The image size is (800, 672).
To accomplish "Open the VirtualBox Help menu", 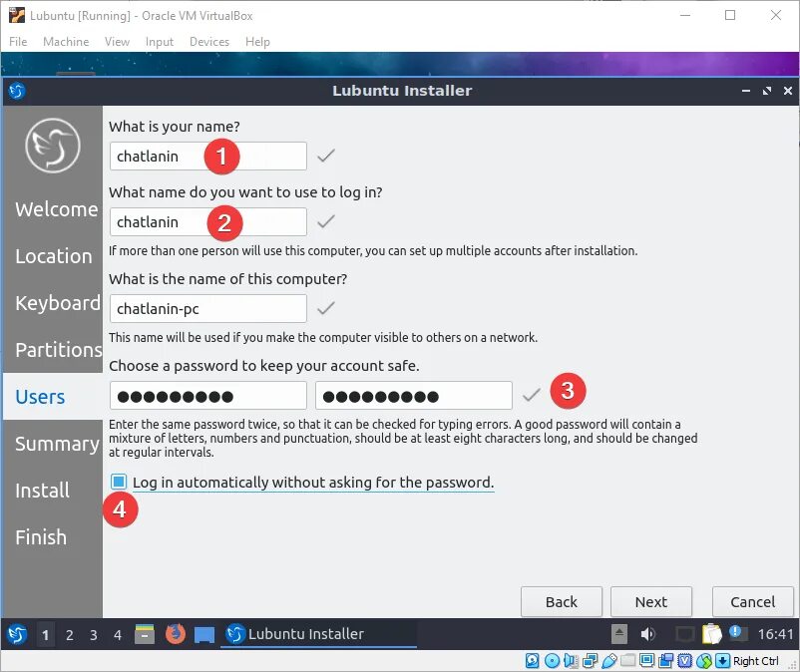I will tap(257, 41).
